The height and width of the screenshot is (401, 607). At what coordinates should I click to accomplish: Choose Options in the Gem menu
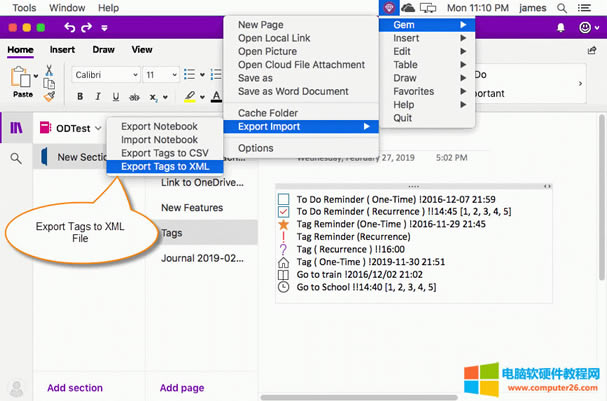[301, 148]
